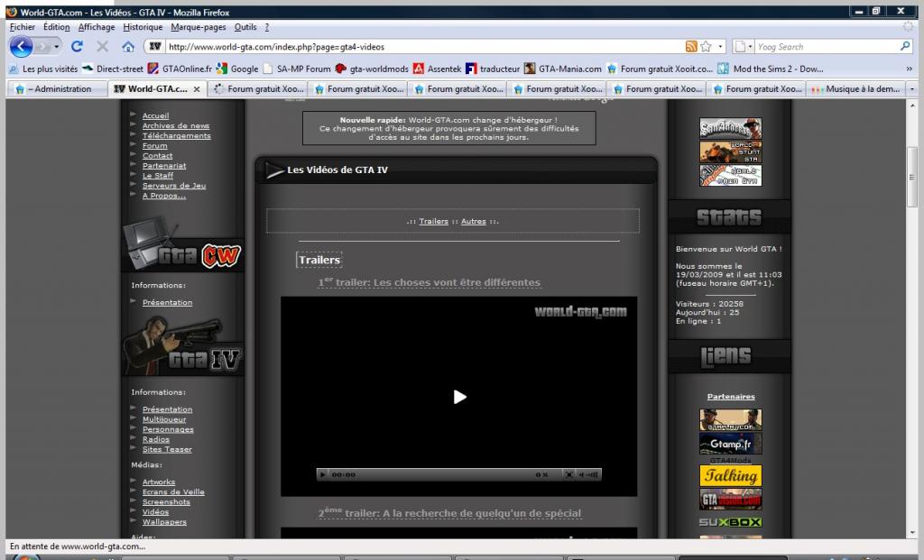The width and height of the screenshot is (924, 560).
Task: Switch to the Administration tab
Action: coord(56,89)
